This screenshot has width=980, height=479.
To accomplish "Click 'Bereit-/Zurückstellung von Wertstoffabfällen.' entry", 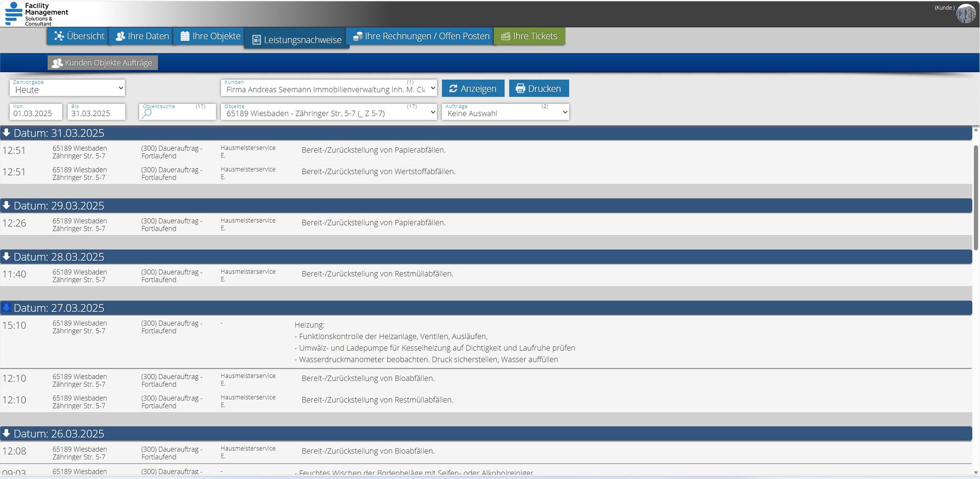I will pos(379,172).
